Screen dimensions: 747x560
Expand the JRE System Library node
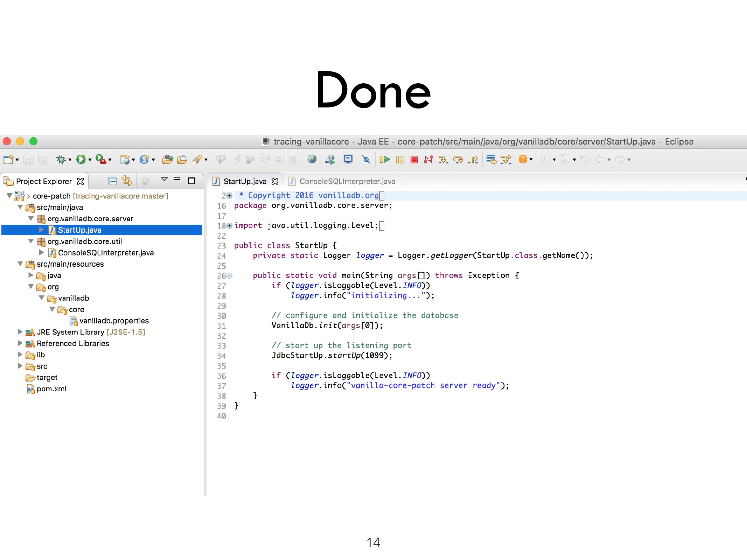[20, 332]
